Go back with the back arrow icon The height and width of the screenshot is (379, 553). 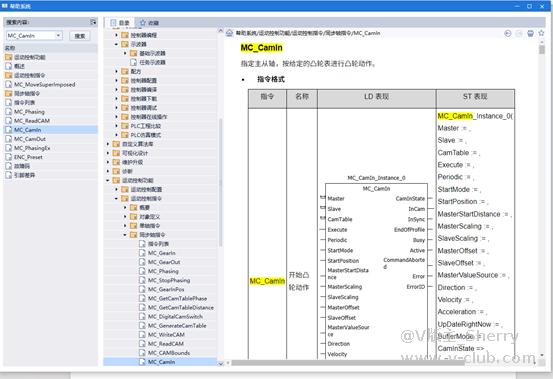[x=508, y=33]
